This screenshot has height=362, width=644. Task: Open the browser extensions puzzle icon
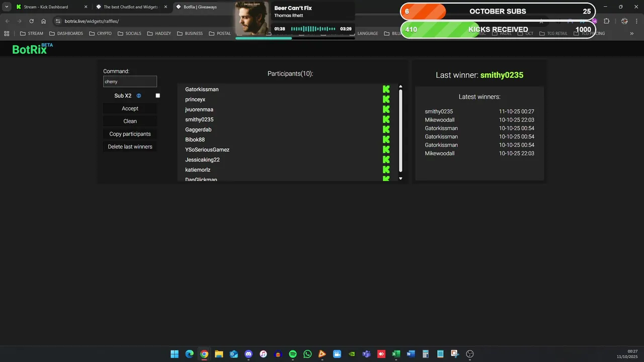(606, 21)
